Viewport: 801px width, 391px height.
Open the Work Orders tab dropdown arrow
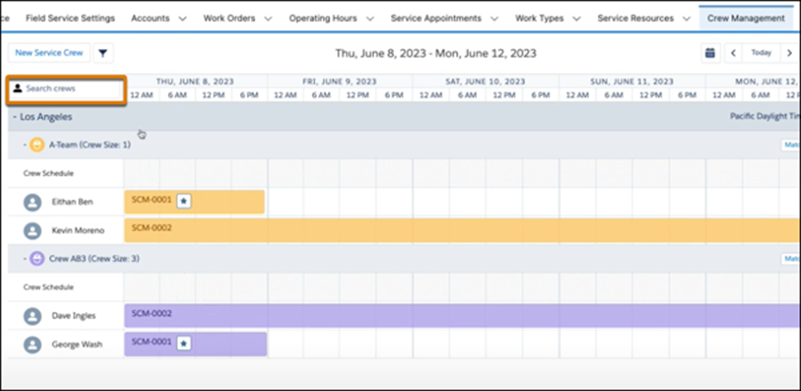(268, 19)
